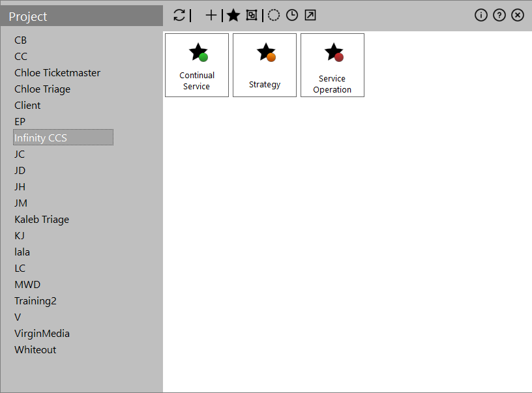
Task: Open the Service Operation tile
Action: point(332,65)
